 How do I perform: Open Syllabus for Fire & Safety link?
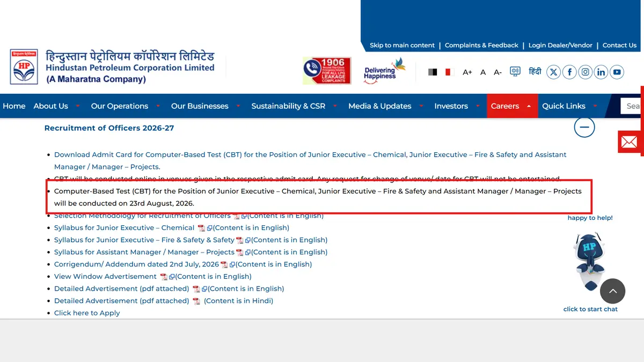[x=144, y=240]
